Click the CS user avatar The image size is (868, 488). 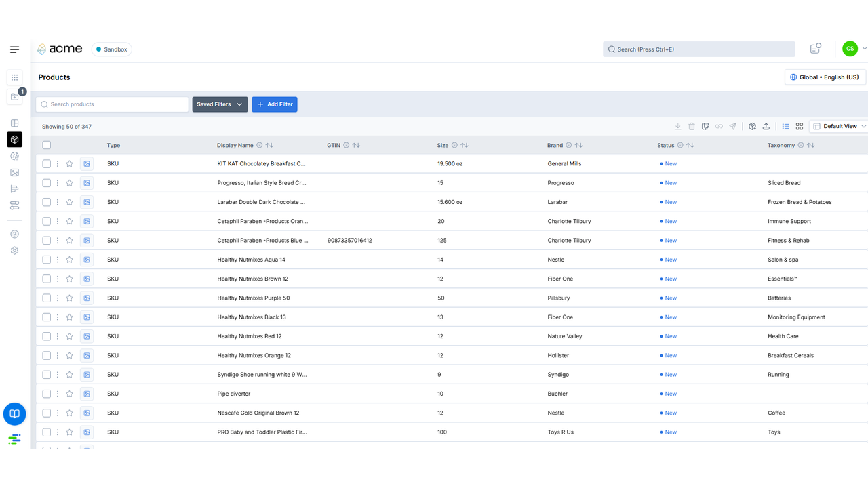pos(850,49)
